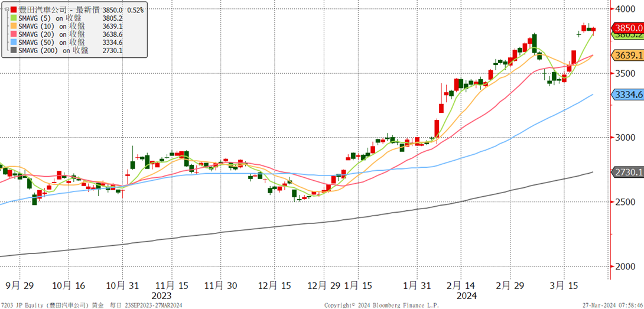Click the blue 3334.6 axis price tag
Viewport: 644px width, 309px height.
pos(628,95)
